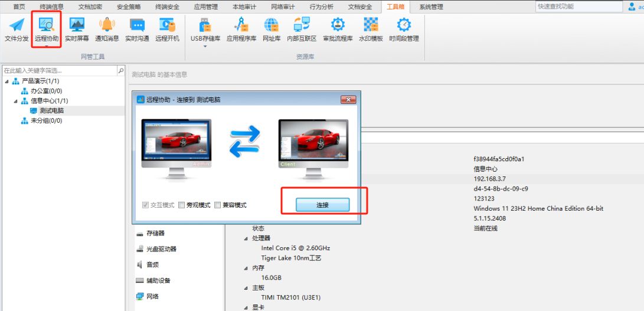The image size is (644, 311).
Task: Collapse the 信息中心(1/1) tree node
Action: click(x=15, y=101)
